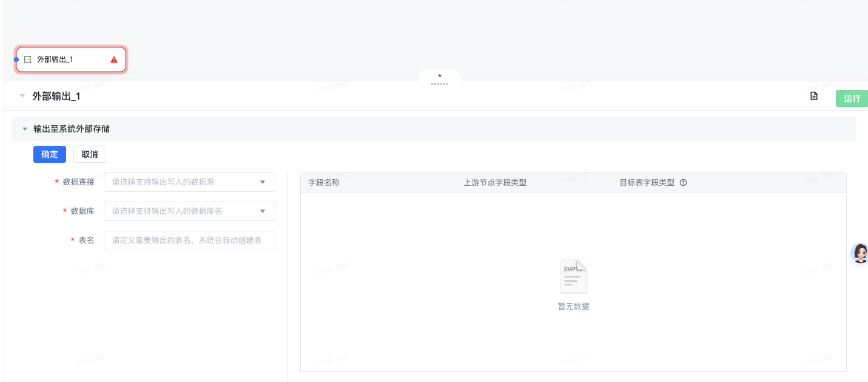The height and width of the screenshot is (382, 868).
Task: Click the 字段名称 column header
Action: tap(324, 183)
